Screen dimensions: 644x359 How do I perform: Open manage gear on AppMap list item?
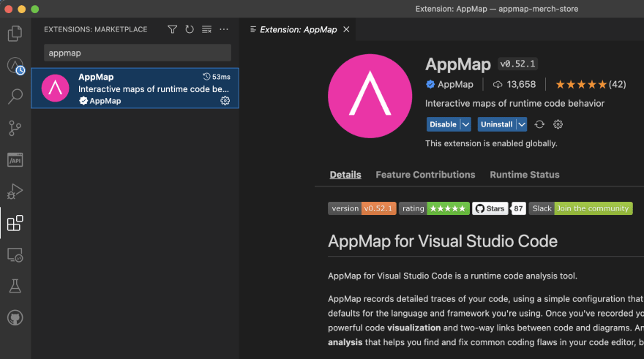pyautogui.click(x=225, y=100)
